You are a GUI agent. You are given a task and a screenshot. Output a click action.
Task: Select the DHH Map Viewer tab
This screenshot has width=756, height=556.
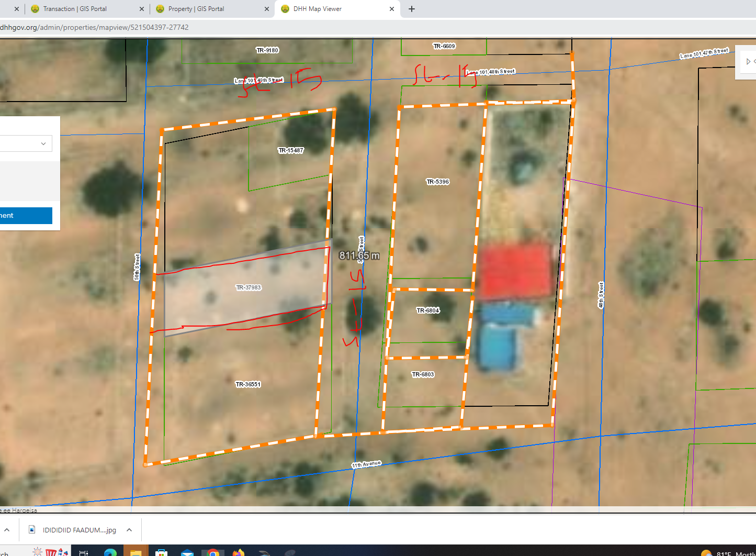(337, 9)
